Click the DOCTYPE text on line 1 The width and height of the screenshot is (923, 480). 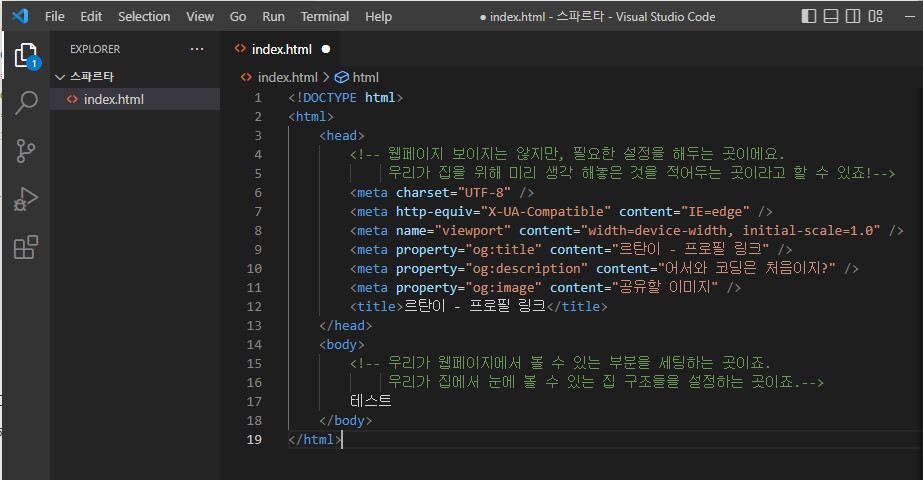[x=330, y=98]
